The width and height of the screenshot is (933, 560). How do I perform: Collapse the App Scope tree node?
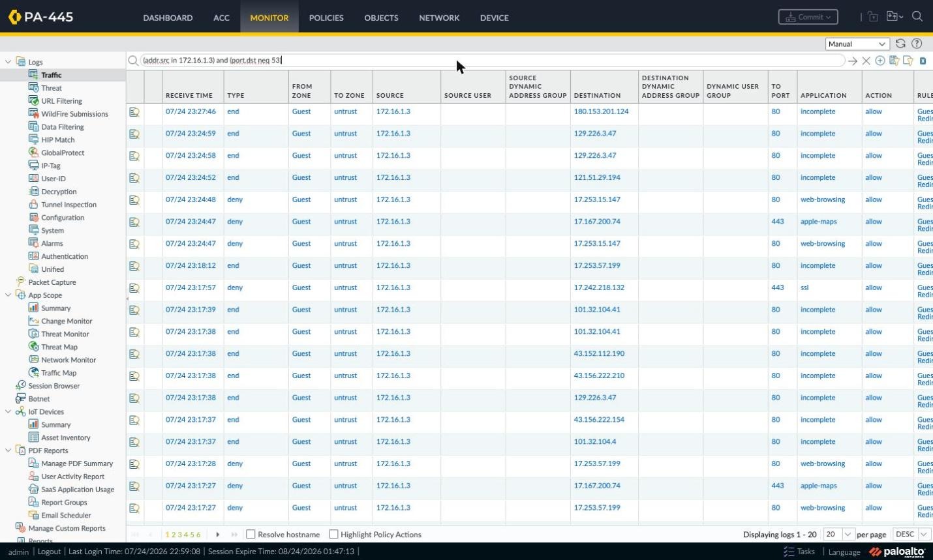[x=8, y=295]
